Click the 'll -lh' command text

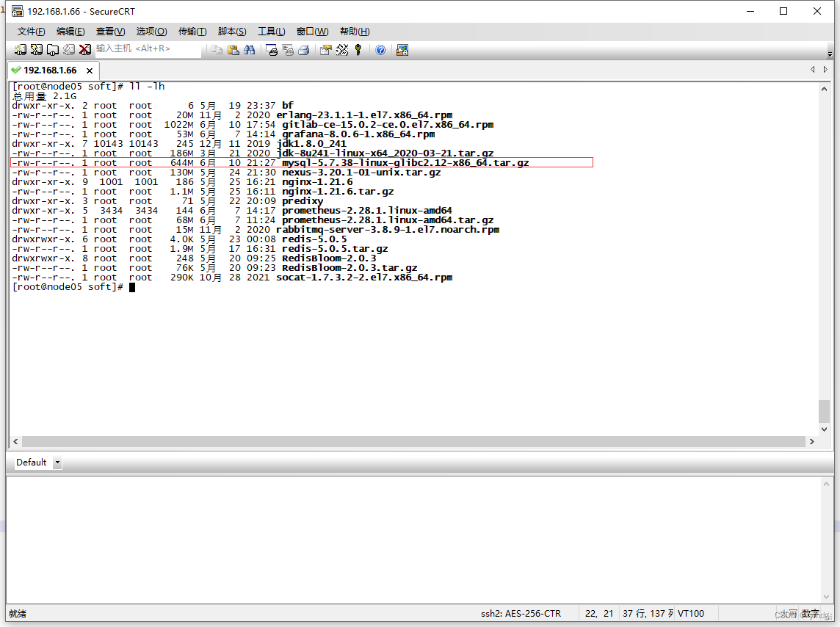tap(147, 86)
